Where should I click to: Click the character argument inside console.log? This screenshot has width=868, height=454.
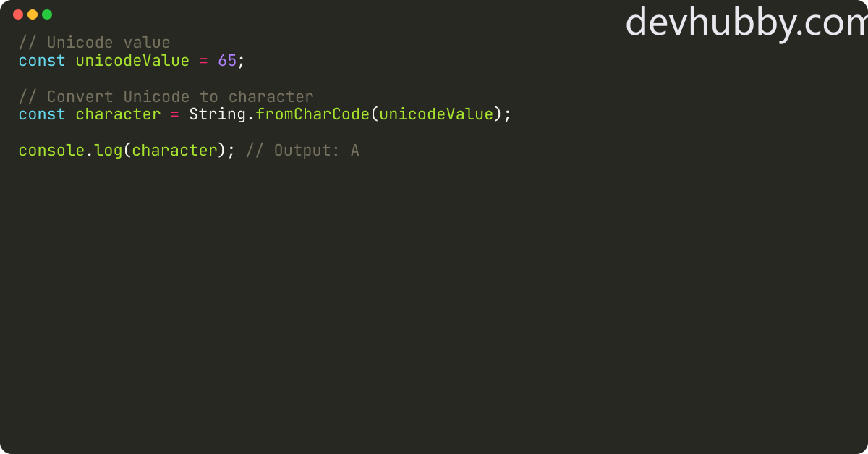coord(175,151)
